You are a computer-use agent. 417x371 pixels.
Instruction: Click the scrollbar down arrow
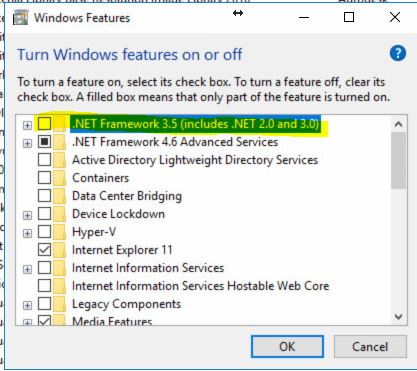click(398, 316)
